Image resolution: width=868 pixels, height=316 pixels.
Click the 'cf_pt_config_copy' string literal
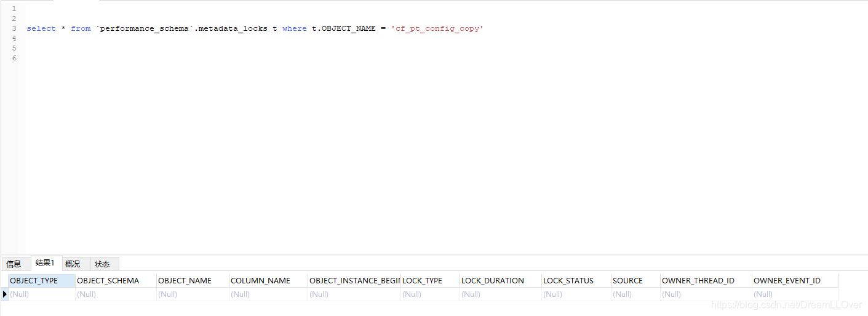437,28
